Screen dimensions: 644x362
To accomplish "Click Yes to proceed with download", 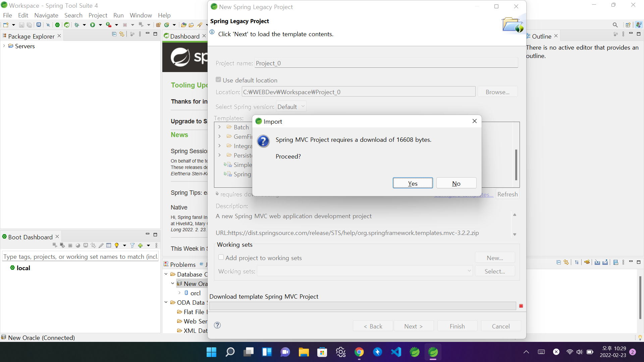I will tap(413, 183).
